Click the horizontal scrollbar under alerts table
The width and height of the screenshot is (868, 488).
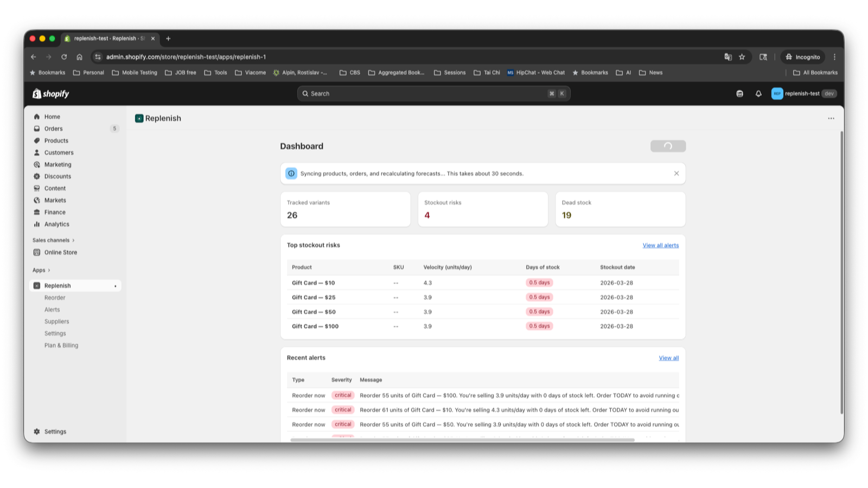tap(462, 440)
